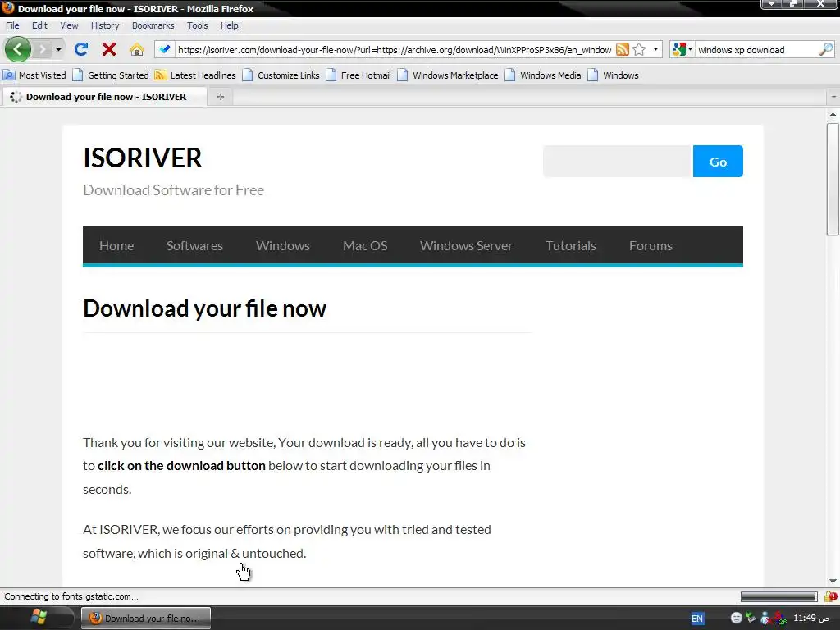Reload the page with the blue Reload icon

click(81, 50)
